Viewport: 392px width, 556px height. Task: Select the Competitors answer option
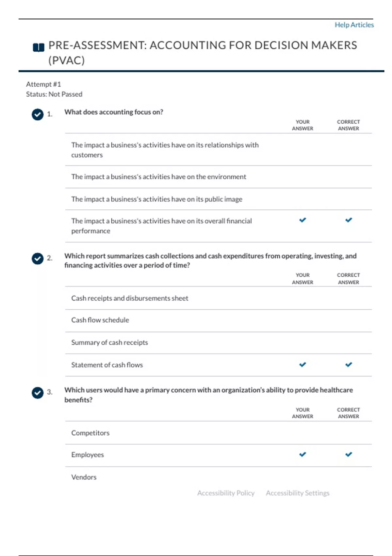[218, 433]
